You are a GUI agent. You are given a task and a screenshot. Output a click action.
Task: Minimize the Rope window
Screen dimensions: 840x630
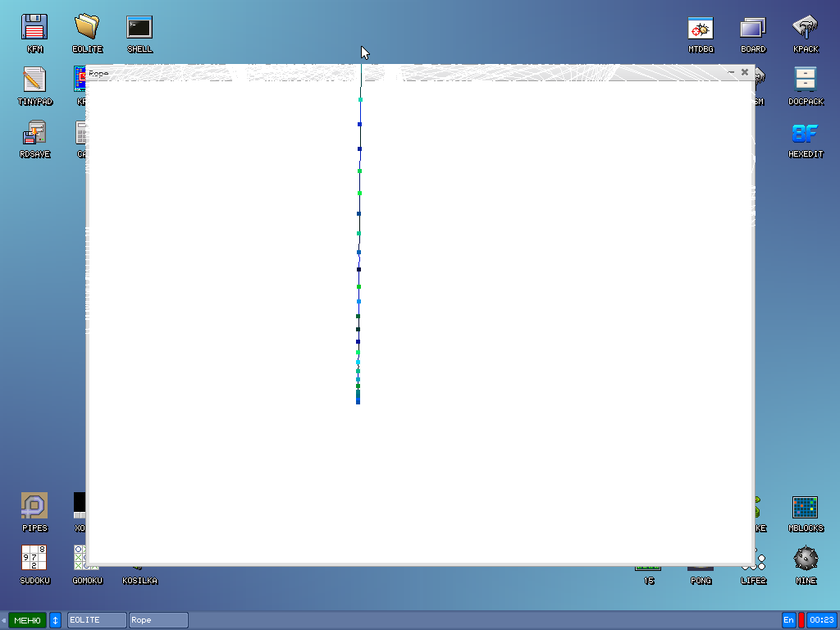(730, 72)
